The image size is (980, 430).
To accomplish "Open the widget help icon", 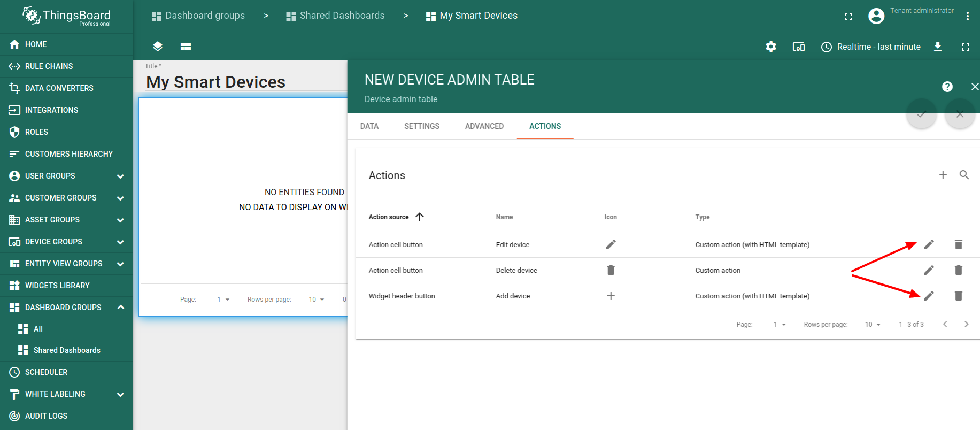I will (947, 87).
